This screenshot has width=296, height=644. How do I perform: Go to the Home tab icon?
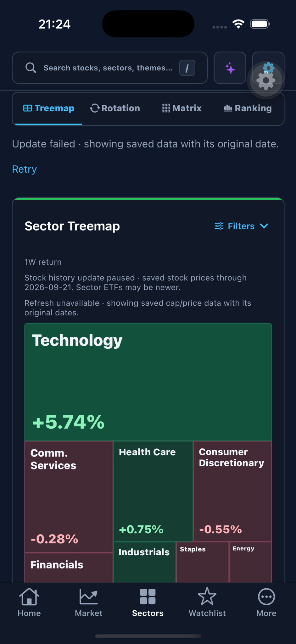(29, 597)
